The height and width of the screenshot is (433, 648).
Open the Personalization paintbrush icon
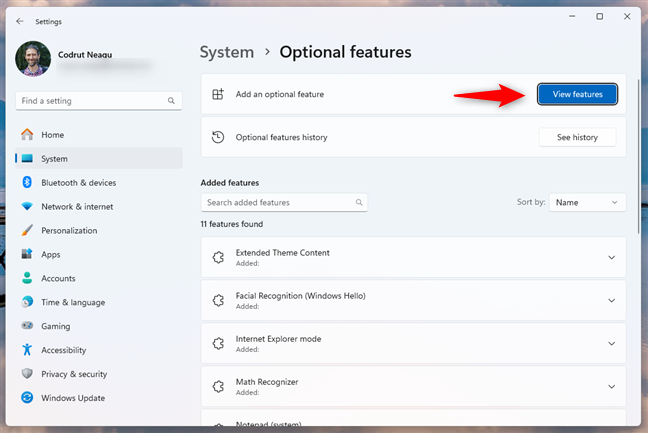click(27, 230)
